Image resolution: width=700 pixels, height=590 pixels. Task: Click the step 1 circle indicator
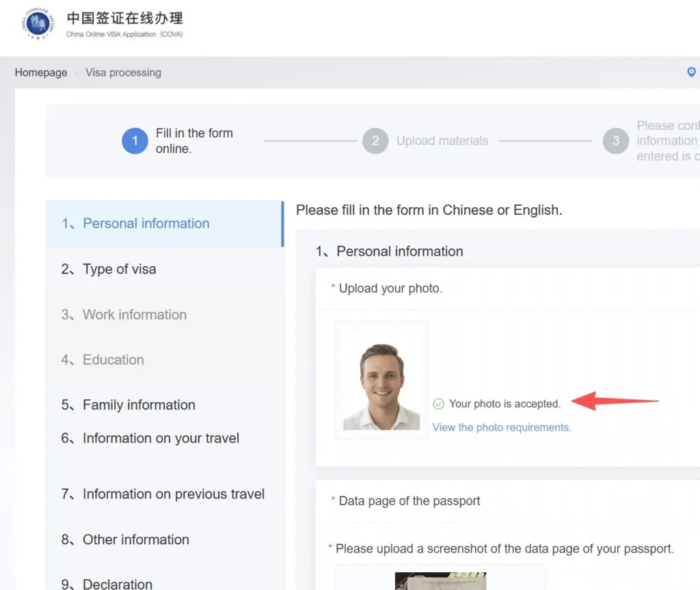coord(135,141)
